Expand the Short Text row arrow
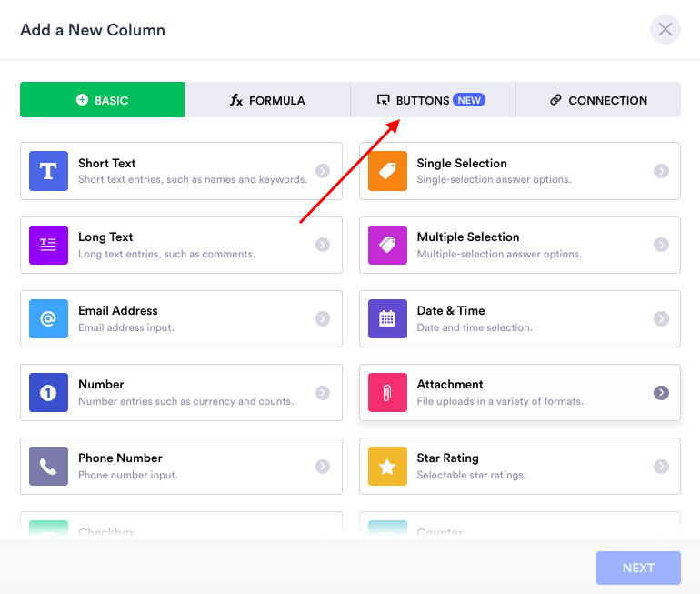The image size is (700, 594). pyautogui.click(x=323, y=171)
